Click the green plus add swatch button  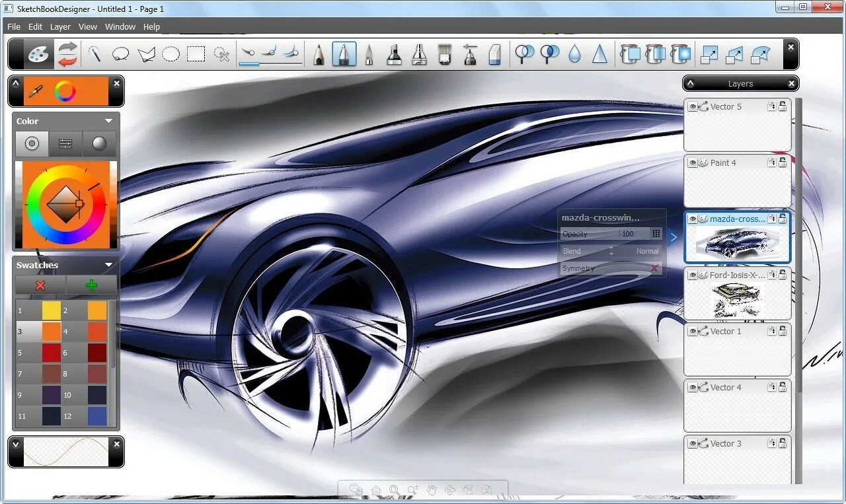(x=92, y=285)
